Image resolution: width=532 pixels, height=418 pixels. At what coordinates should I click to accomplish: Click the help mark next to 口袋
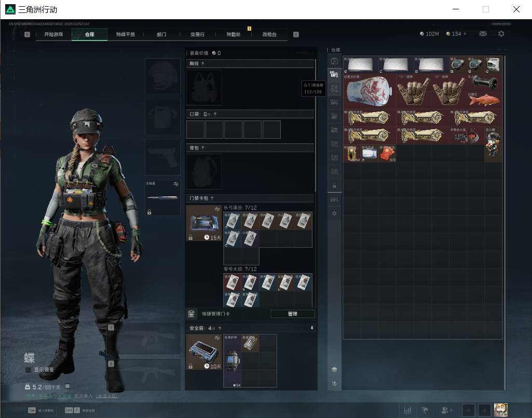pos(215,114)
